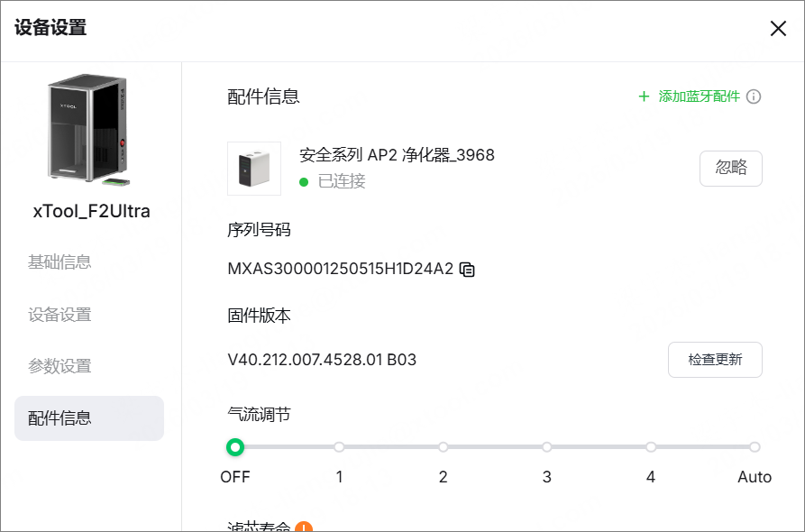
Task: Open the 基础信息 section
Action: tap(59, 262)
